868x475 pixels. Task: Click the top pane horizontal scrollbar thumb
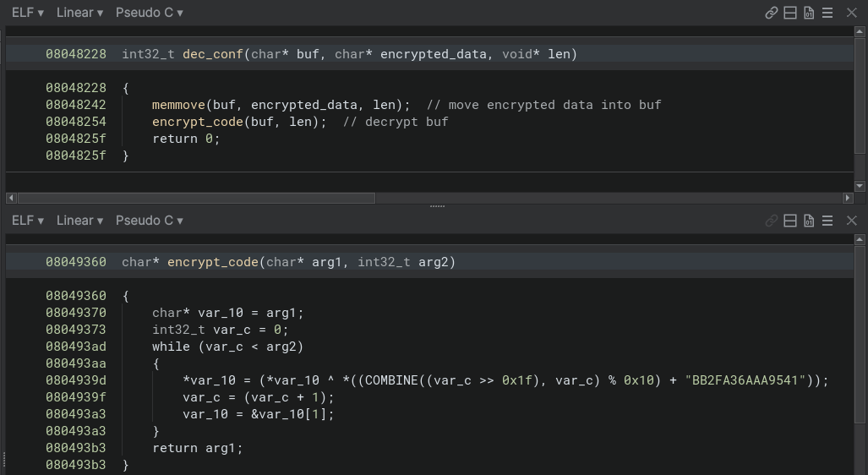[195, 198]
